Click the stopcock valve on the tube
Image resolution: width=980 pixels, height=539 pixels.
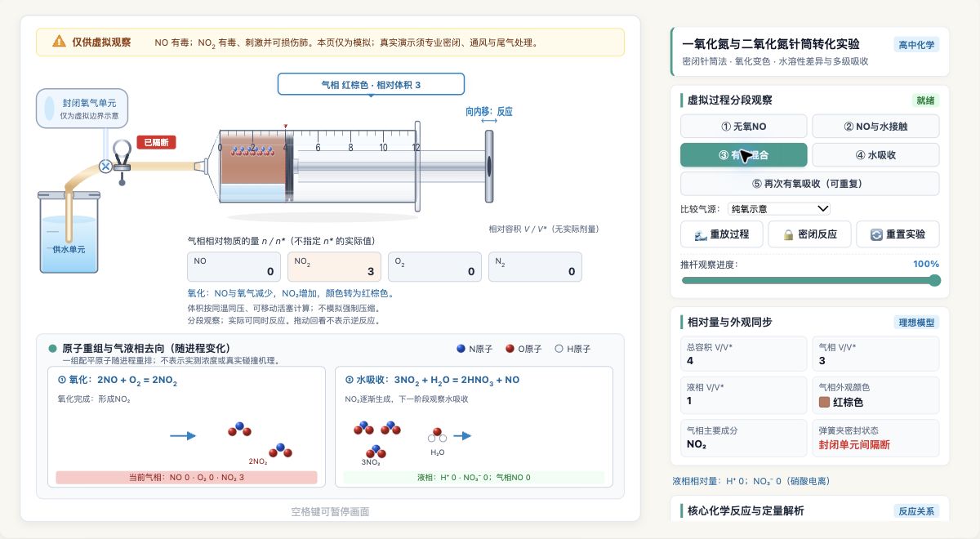pos(105,167)
